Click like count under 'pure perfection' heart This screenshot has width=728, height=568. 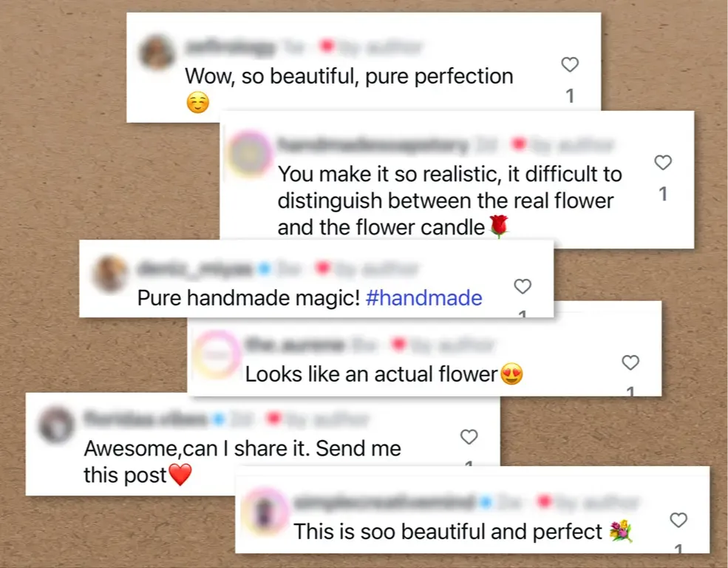(x=570, y=95)
